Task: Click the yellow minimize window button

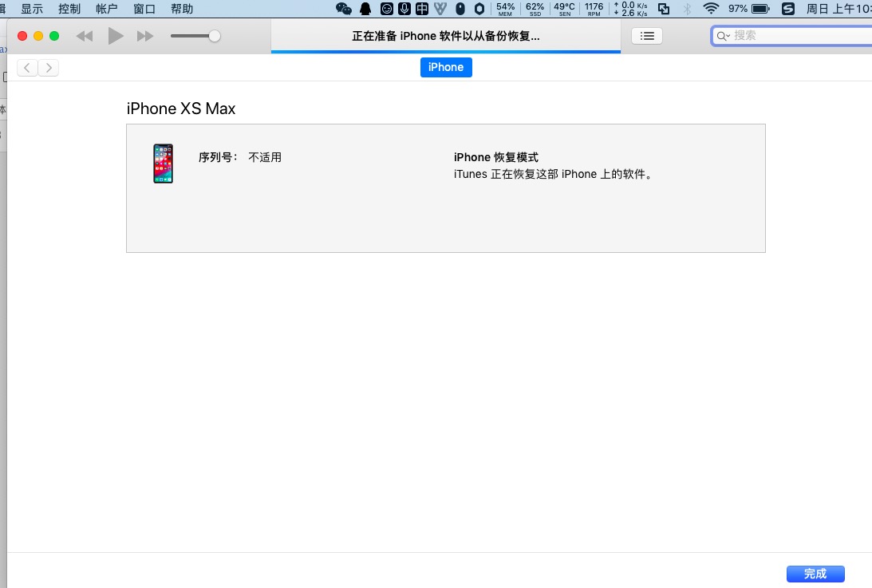Action: [38, 36]
